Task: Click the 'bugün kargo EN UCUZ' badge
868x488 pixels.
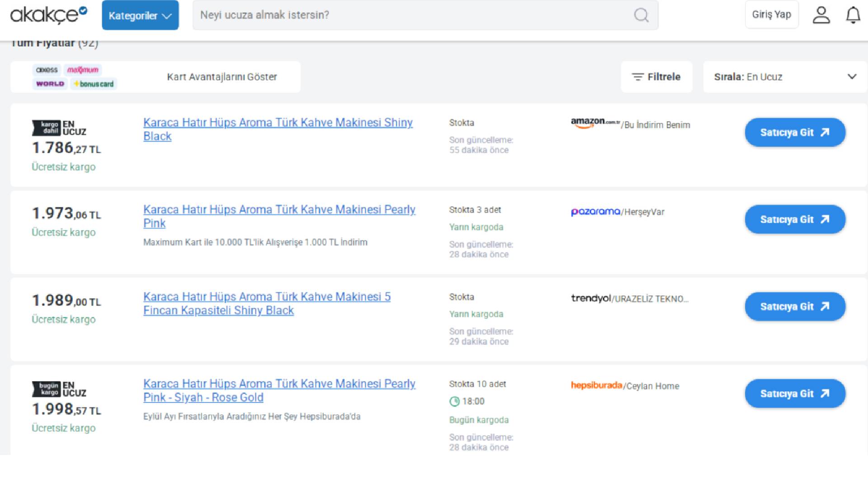Action: point(59,389)
